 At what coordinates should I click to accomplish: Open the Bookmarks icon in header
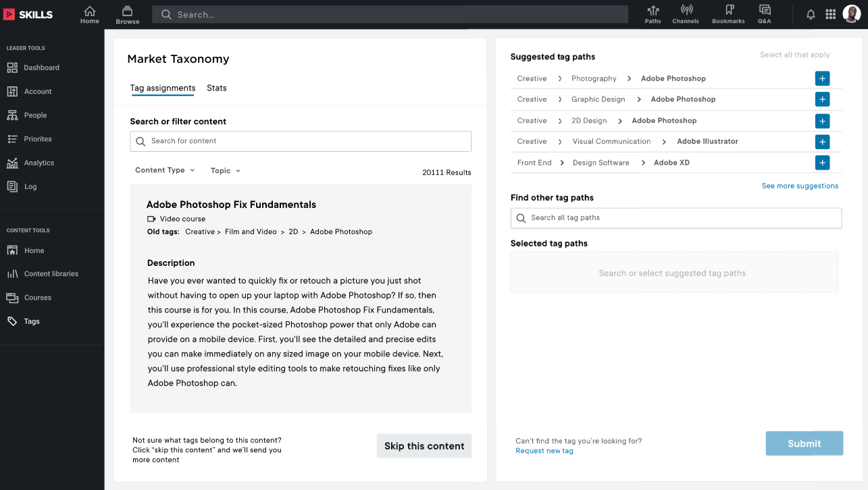(728, 14)
